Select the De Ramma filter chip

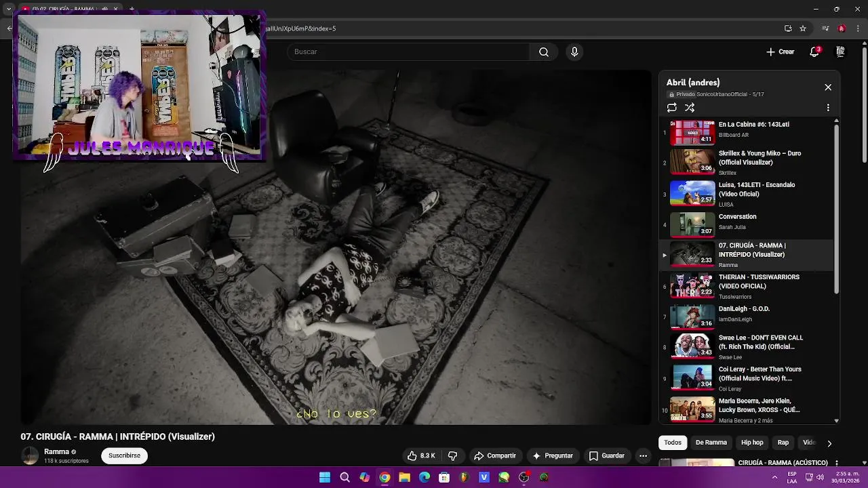(x=711, y=443)
